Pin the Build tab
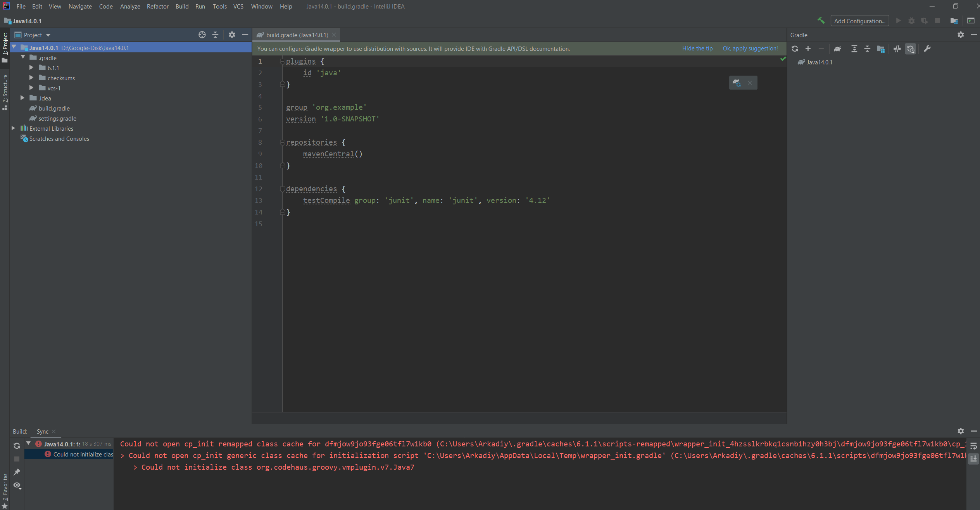 tap(17, 472)
